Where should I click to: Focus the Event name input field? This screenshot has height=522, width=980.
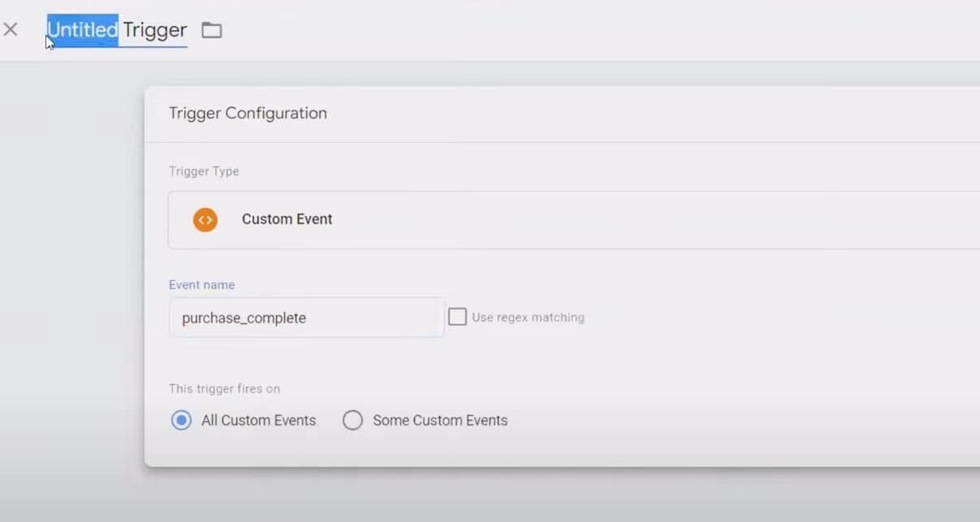tap(306, 317)
